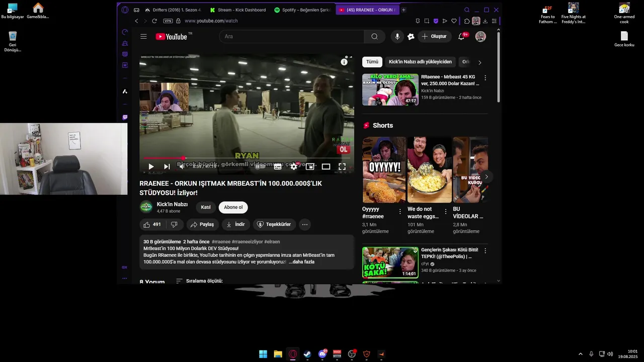Select the Kick'in Nabzı adlı yükleyiciden chip

(420, 62)
